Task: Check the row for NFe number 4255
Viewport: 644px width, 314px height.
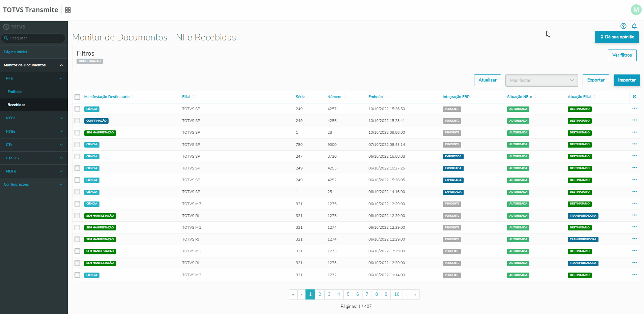Action: [77, 121]
